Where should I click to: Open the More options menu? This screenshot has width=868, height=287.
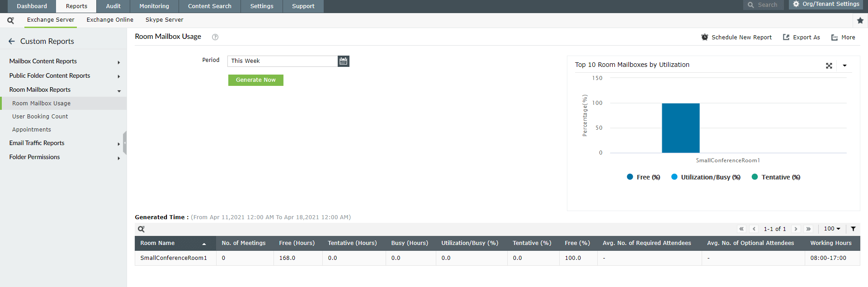843,38
